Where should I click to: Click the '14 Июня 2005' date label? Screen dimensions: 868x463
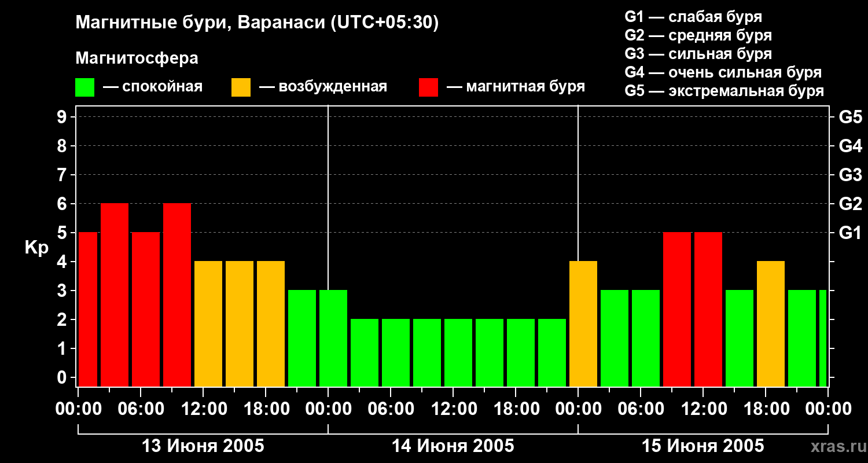click(453, 446)
